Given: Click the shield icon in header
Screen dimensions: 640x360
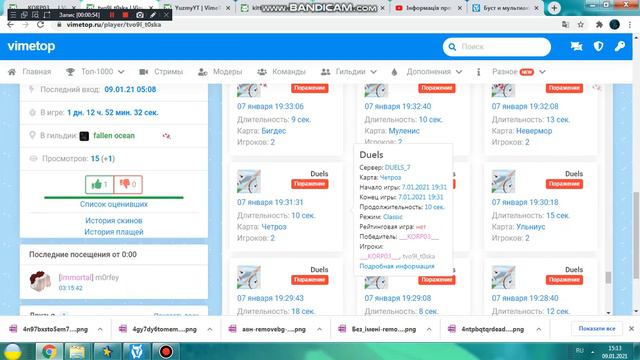Looking at the screenshot, I should pyautogui.click(x=598, y=47).
